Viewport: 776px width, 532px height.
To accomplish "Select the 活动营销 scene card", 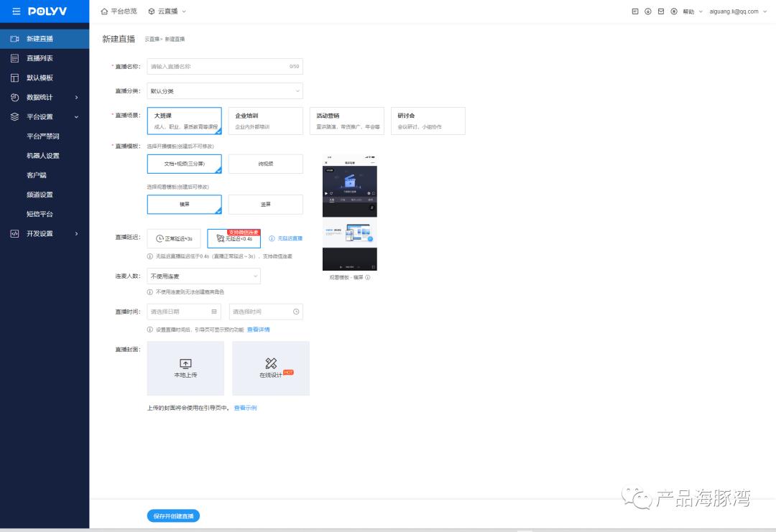I will point(347,121).
